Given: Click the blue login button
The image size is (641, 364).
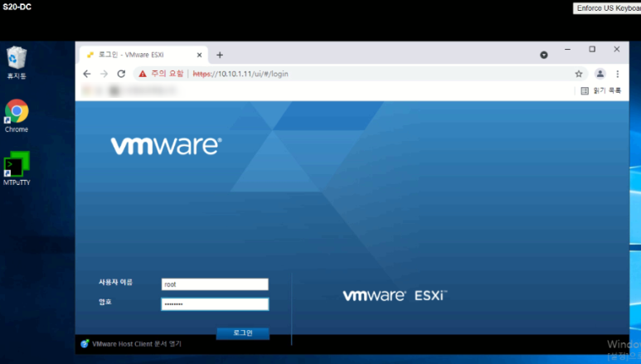Looking at the screenshot, I should 242,333.
